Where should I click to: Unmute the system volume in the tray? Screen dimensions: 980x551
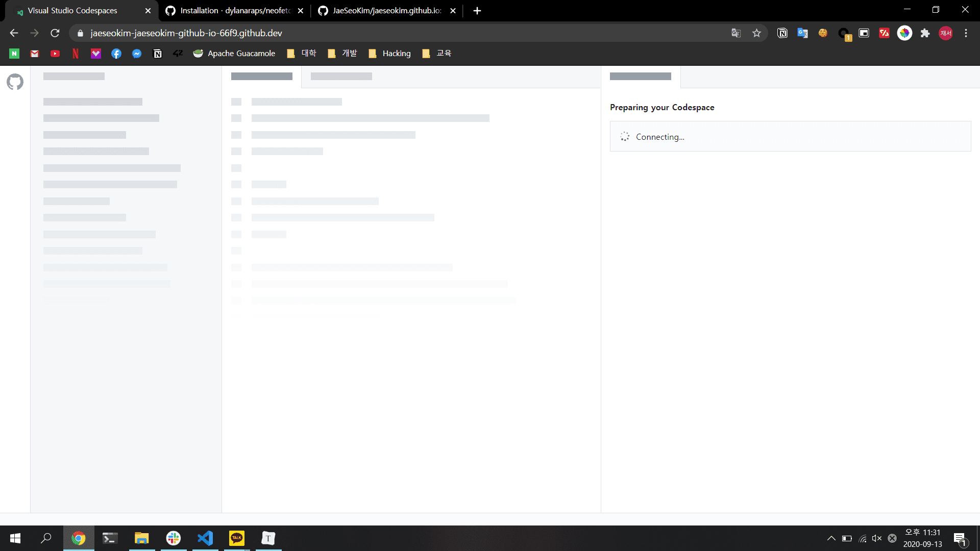876,538
